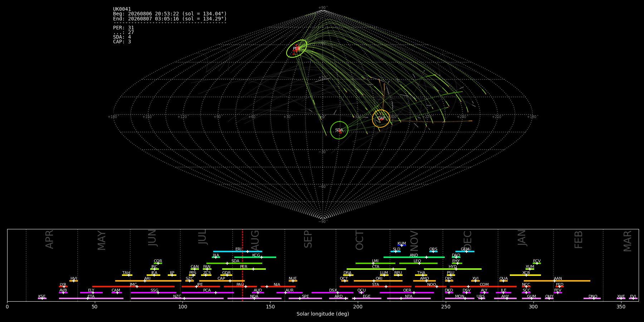Select the ORS shower label

click(x=433, y=249)
